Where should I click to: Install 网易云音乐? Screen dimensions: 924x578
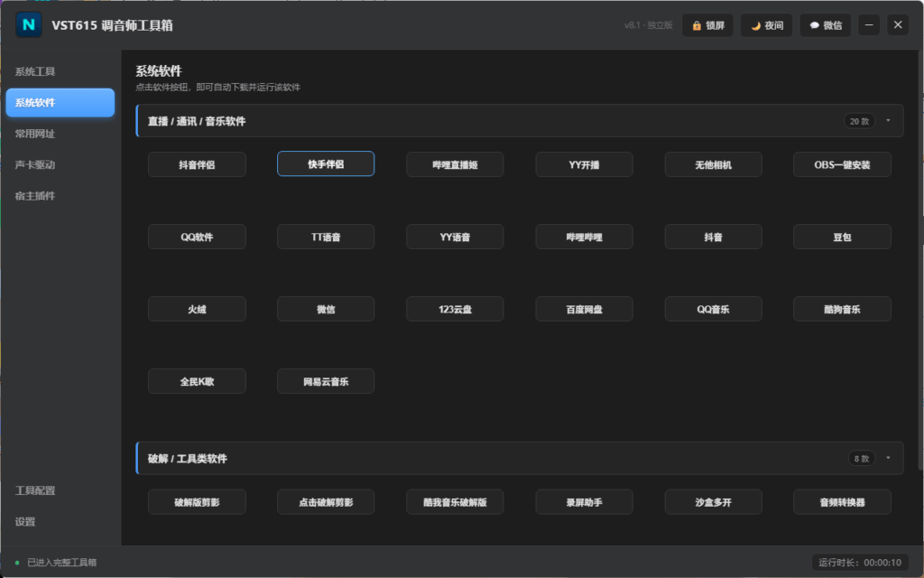click(326, 381)
